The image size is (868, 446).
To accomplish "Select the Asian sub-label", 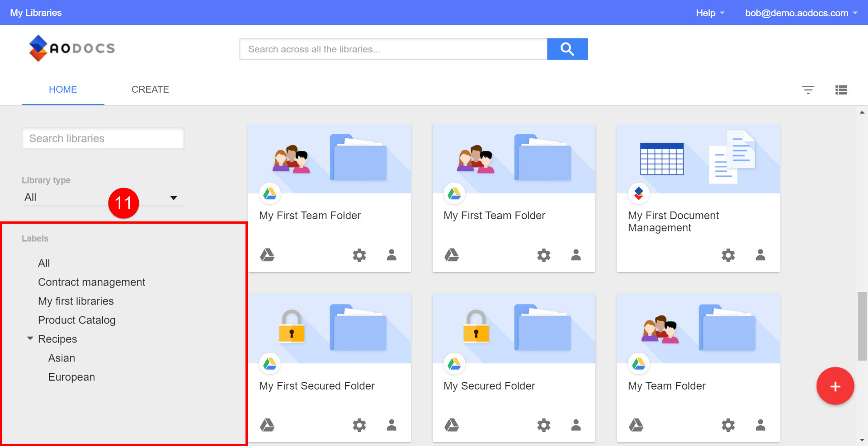I will (61, 358).
